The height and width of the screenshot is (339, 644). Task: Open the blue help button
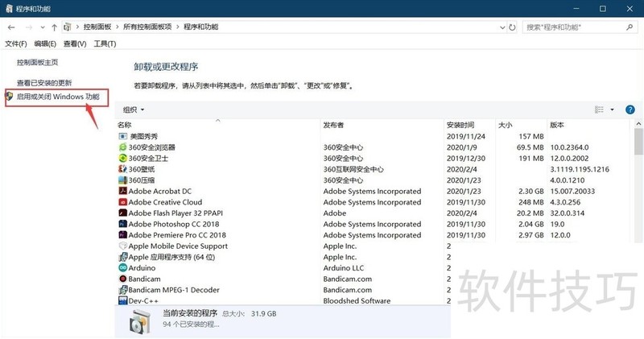click(x=630, y=110)
